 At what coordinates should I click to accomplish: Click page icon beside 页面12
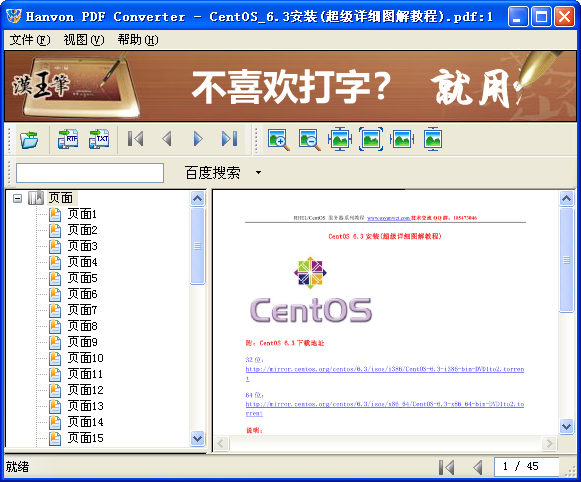pos(55,390)
